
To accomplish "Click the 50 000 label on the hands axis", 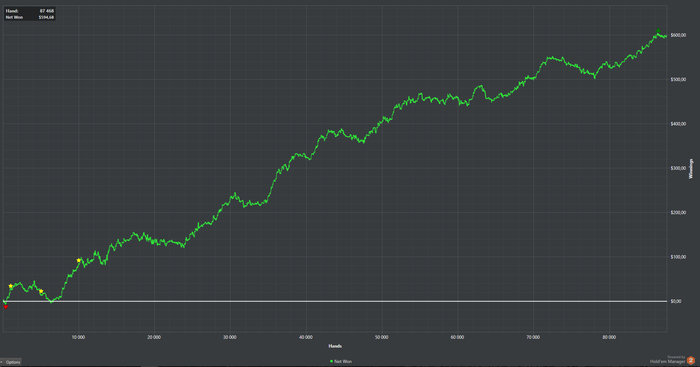I will point(382,337).
